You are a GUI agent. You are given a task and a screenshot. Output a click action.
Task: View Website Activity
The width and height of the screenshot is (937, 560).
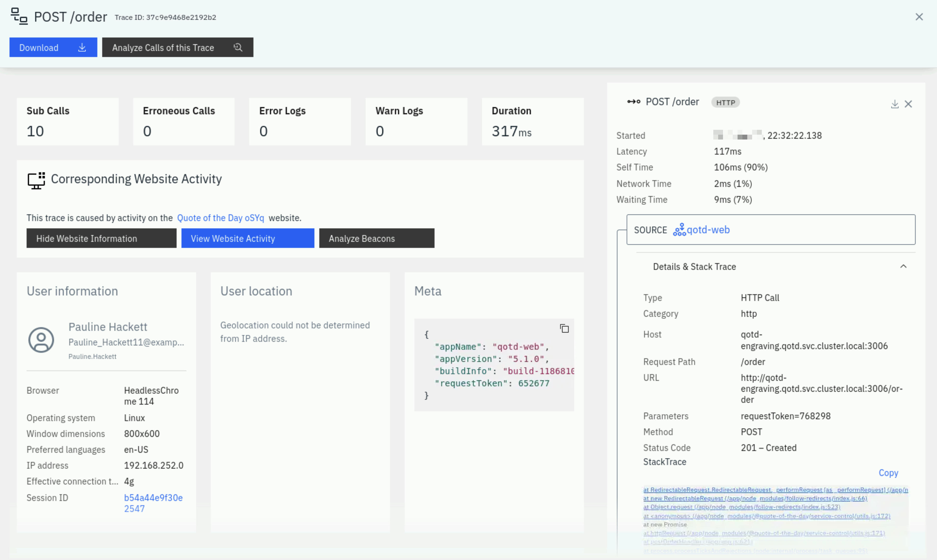pyautogui.click(x=248, y=238)
